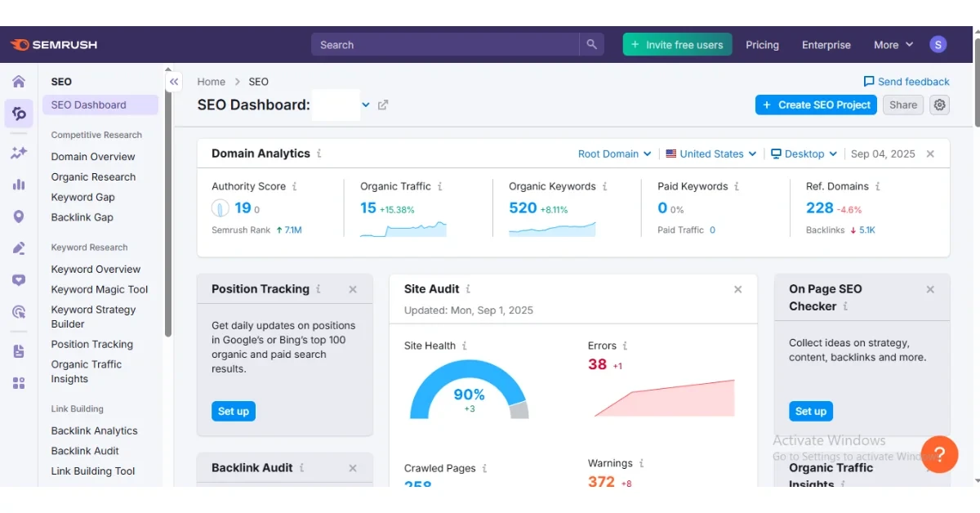The width and height of the screenshot is (980, 513).
Task: Close the Backlink Audit widget
Action: (x=353, y=468)
